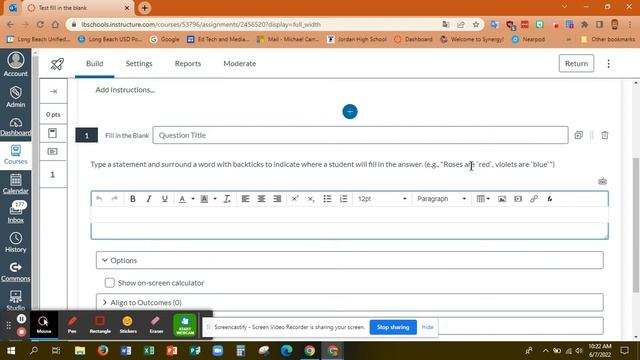Insert a link via chain icon
The height and width of the screenshot is (360, 640).
(534, 199)
